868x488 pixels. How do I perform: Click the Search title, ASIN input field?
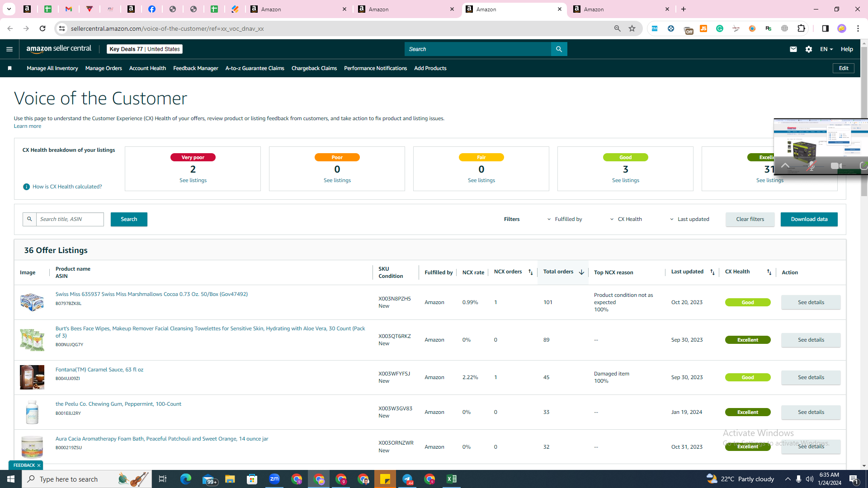[70, 219]
